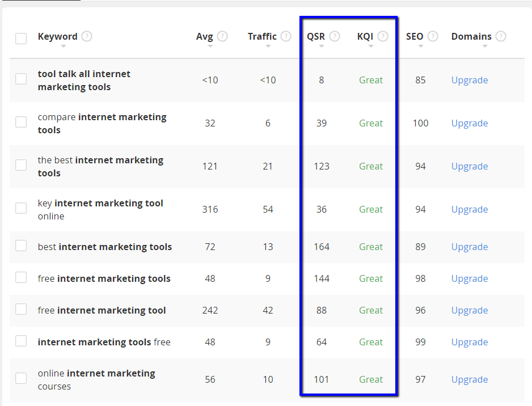The width and height of the screenshot is (532, 406).
Task: Check the row for 'free internet marketing tools'
Action: [21, 278]
